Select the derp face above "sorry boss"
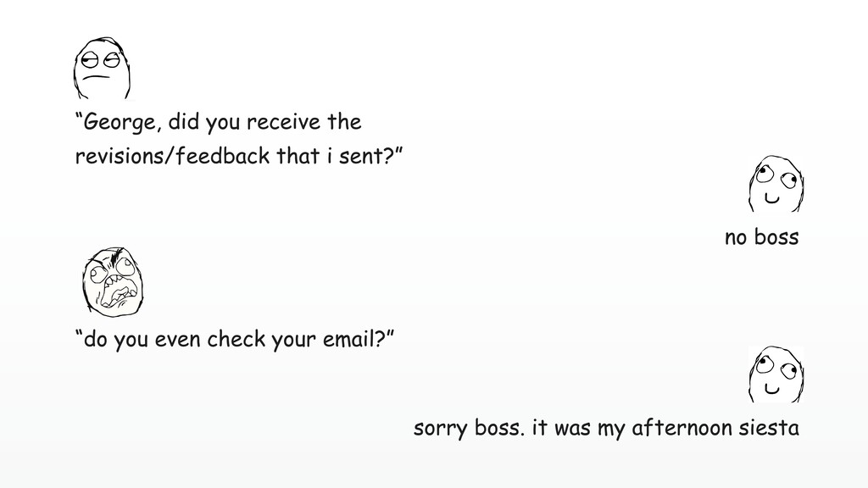This screenshot has height=488, width=868. 776,374
